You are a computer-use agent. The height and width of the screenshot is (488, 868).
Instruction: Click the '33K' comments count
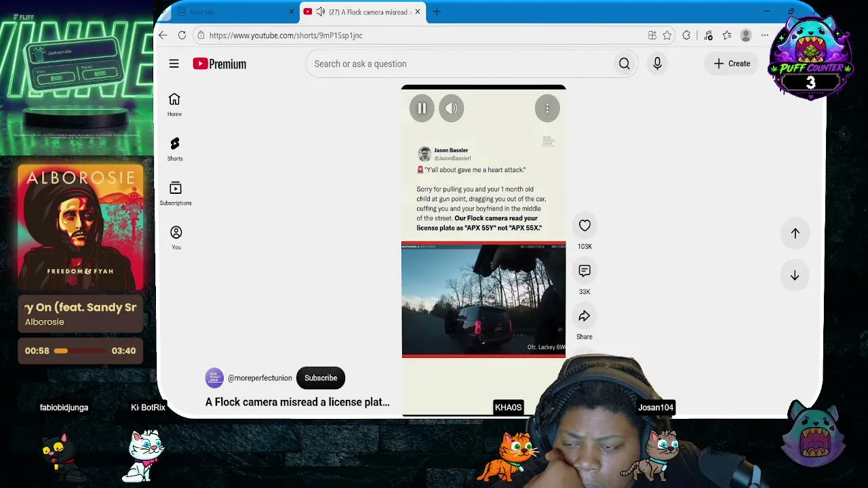[585, 292]
